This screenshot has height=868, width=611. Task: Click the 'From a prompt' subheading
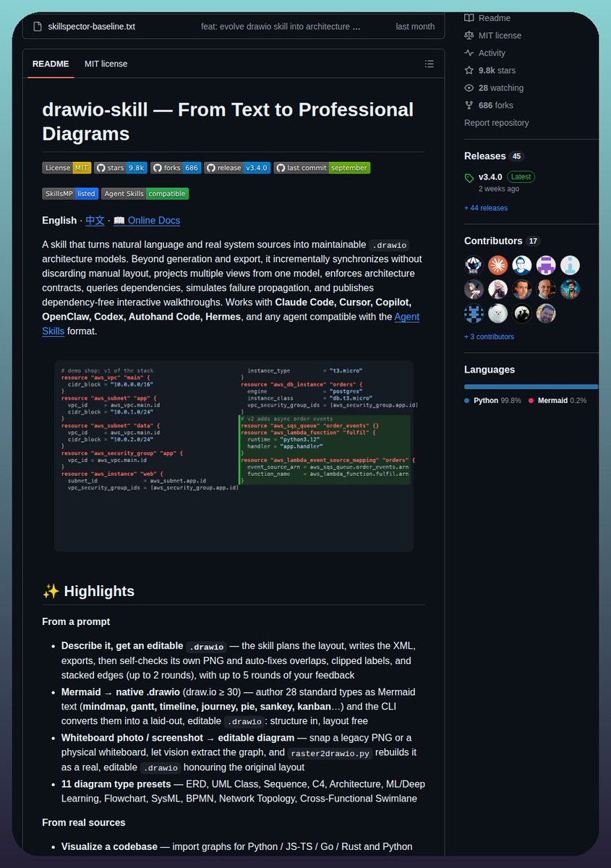point(76,622)
